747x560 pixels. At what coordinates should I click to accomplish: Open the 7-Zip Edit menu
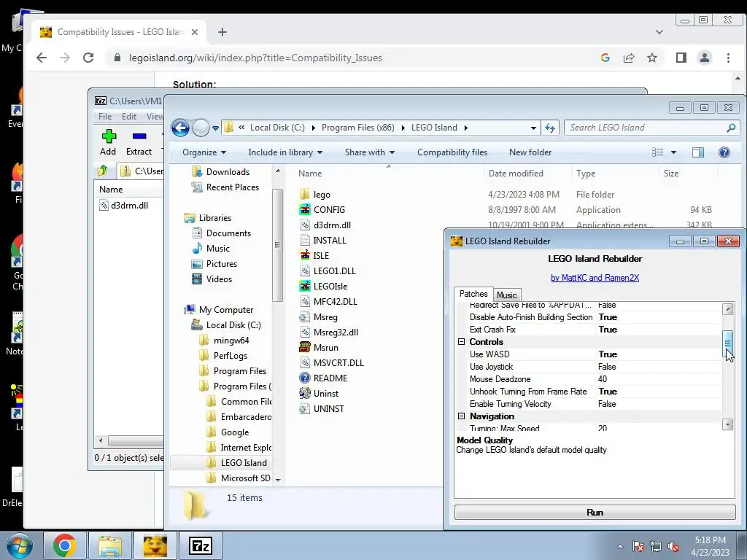128,117
